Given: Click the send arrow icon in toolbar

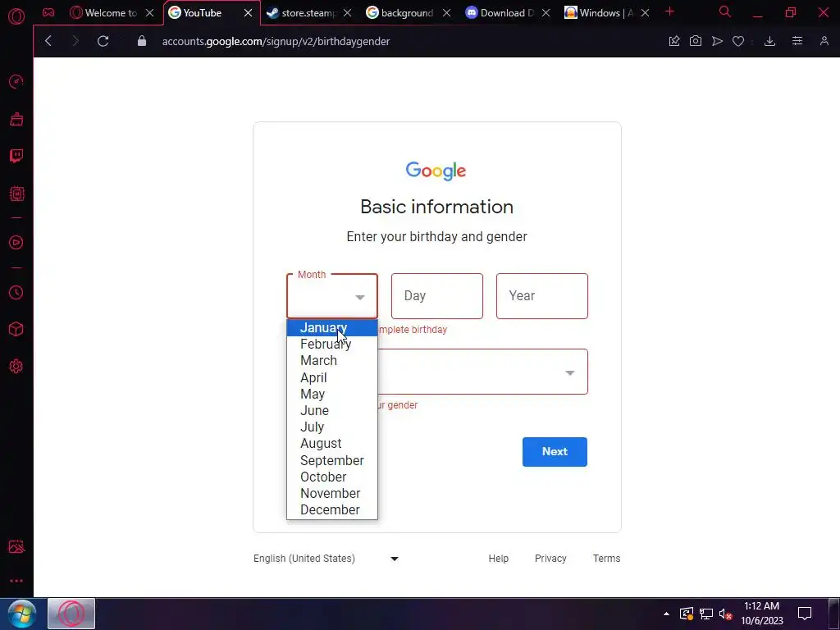Looking at the screenshot, I should (717, 41).
